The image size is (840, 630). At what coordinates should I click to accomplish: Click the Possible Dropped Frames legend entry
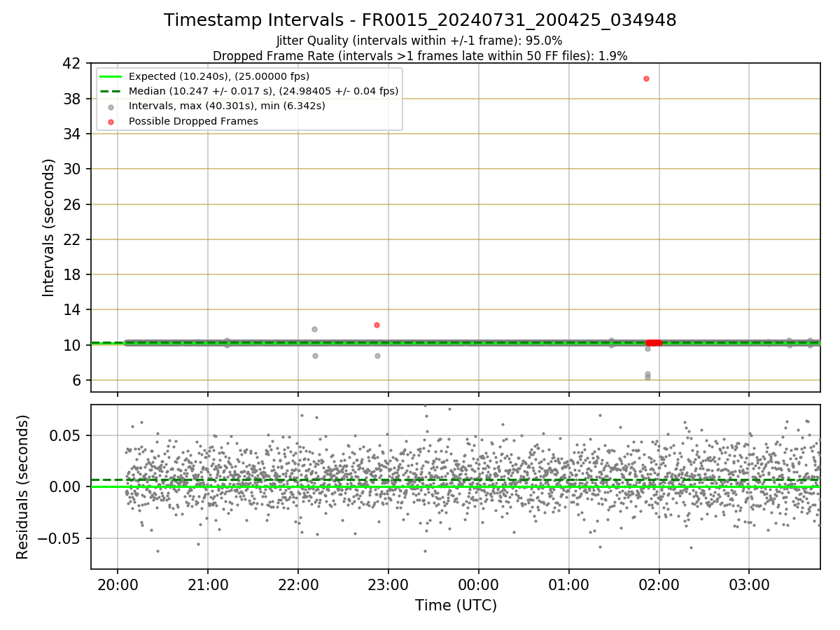point(183,121)
